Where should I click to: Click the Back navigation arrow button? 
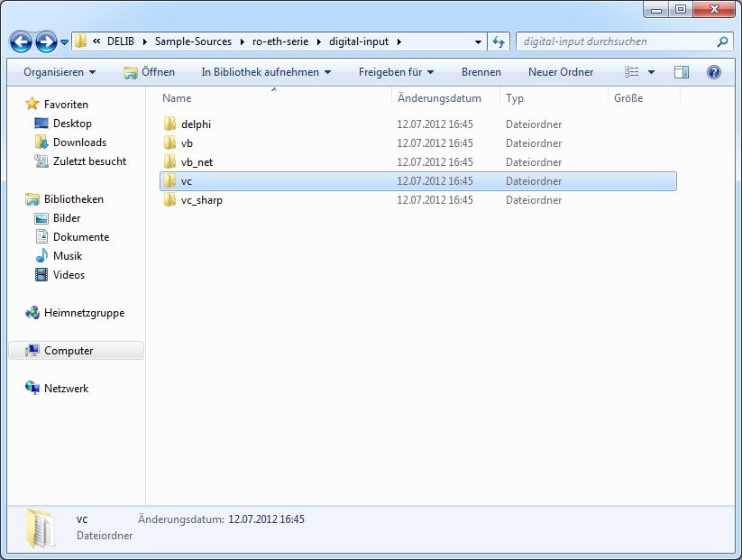point(22,41)
